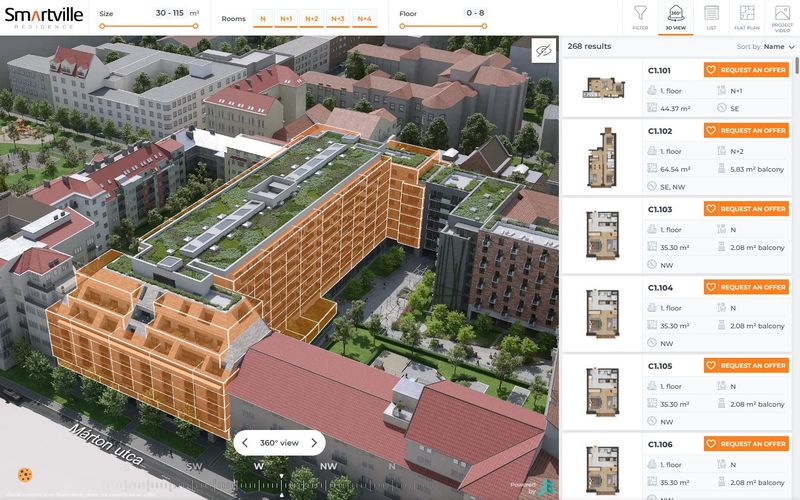The width and height of the screenshot is (800, 500).
Task: Click the heart icon on C1.103 offer button
Action: [x=711, y=209]
